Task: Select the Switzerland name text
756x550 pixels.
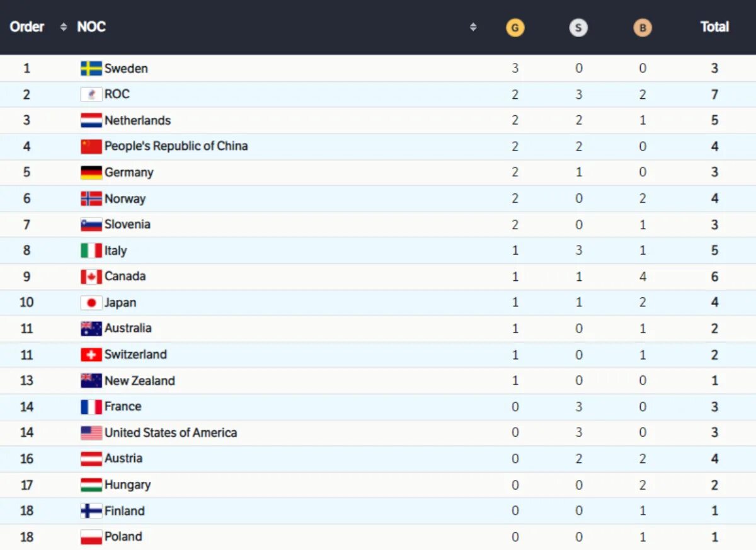Action: pyautogui.click(x=135, y=354)
